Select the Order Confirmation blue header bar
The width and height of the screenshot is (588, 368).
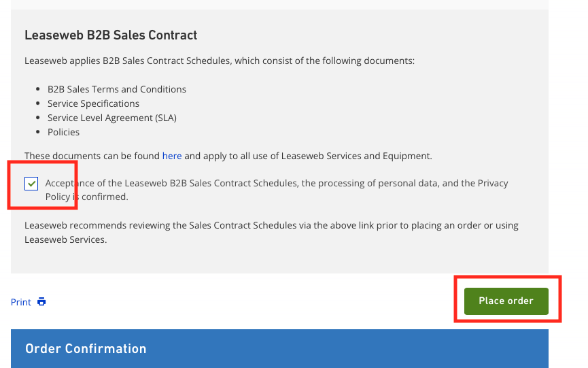click(279, 348)
